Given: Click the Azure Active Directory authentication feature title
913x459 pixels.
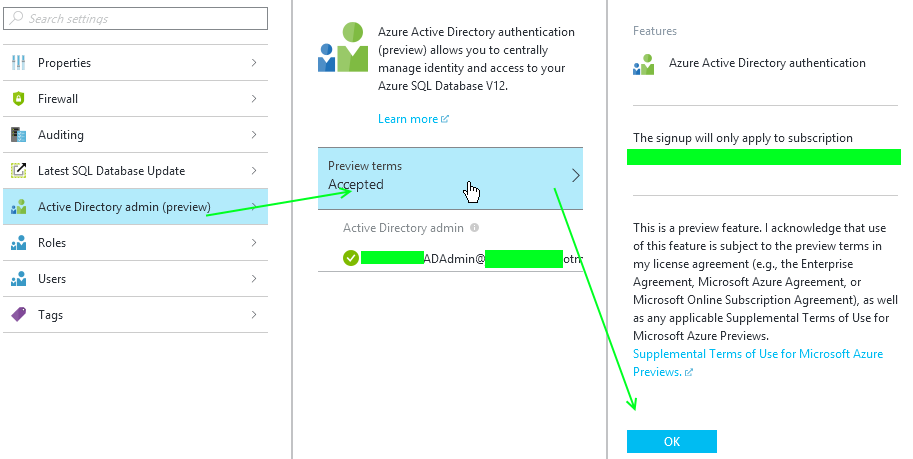Looking at the screenshot, I should [x=767, y=63].
